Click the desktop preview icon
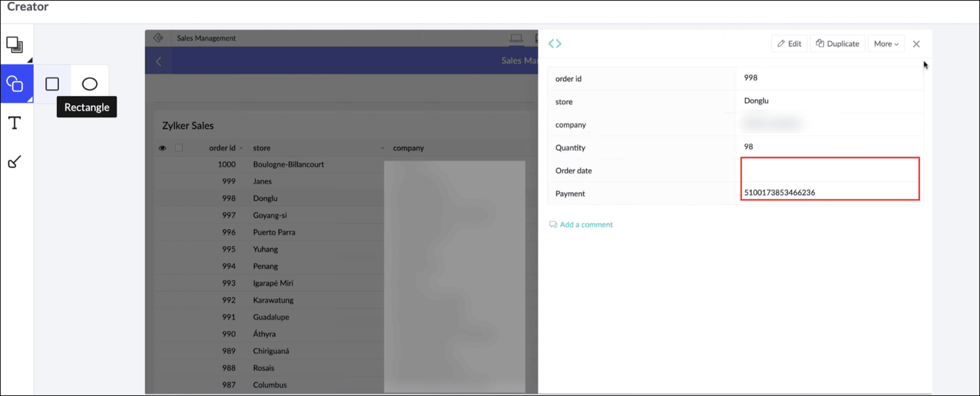The height and width of the screenshot is (396, 980). pos(516,38)
